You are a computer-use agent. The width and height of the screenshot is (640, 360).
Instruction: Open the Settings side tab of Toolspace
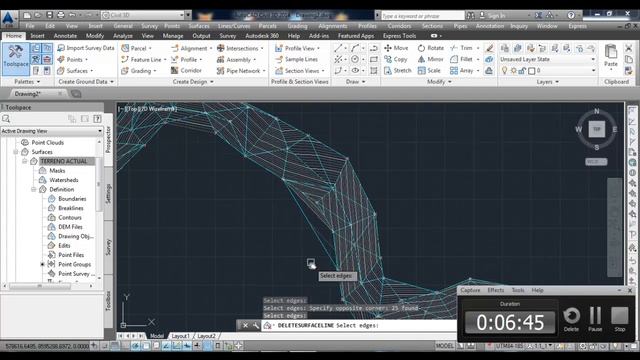tap(109, 194)
